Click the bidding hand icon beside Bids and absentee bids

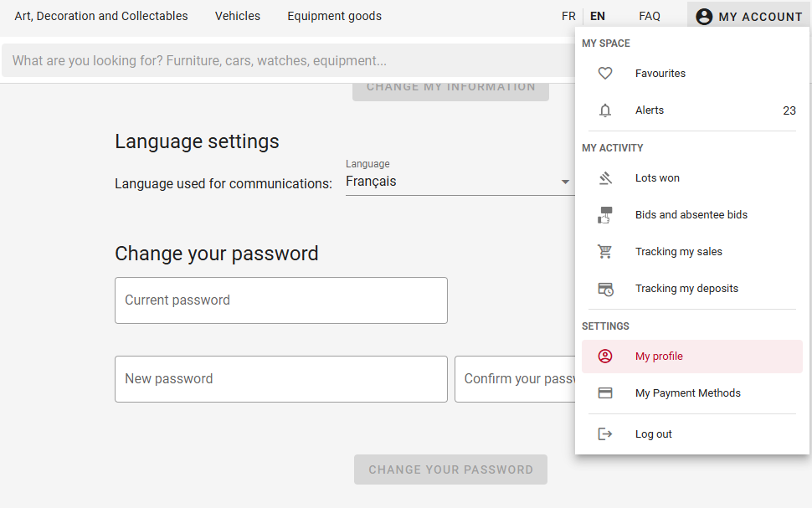[x=605, y=215]
